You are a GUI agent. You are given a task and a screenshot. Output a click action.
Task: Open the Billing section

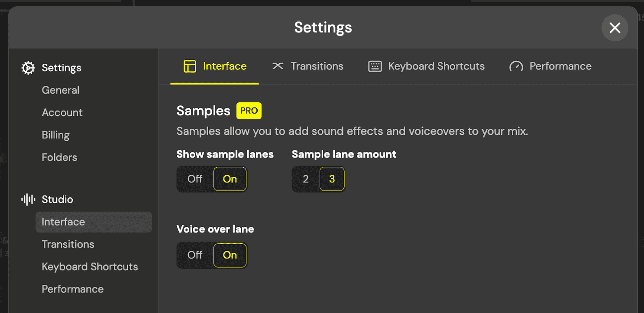(x=55, y=135)
